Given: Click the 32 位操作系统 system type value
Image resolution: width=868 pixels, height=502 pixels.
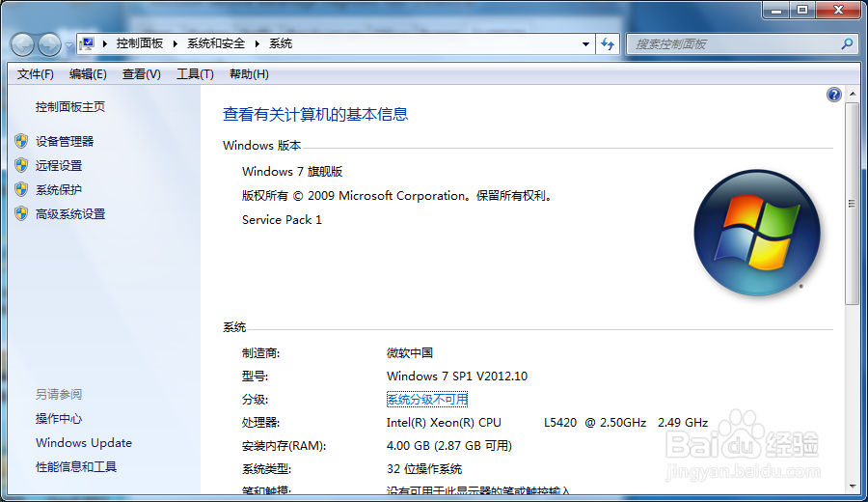Looking at the screenshot, I should click(x=424, y=469).
